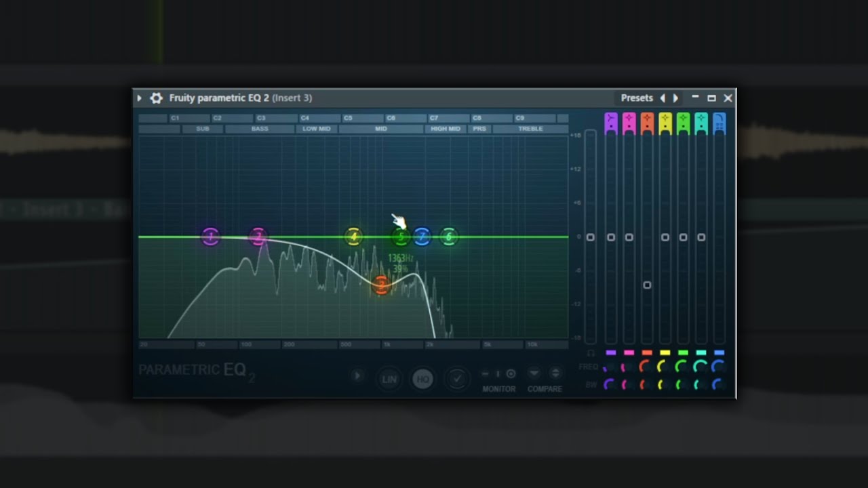This screenshot has height=488, width=868.
Task: Toggle the magenta band 2 color bar
Action: (629, 352)
